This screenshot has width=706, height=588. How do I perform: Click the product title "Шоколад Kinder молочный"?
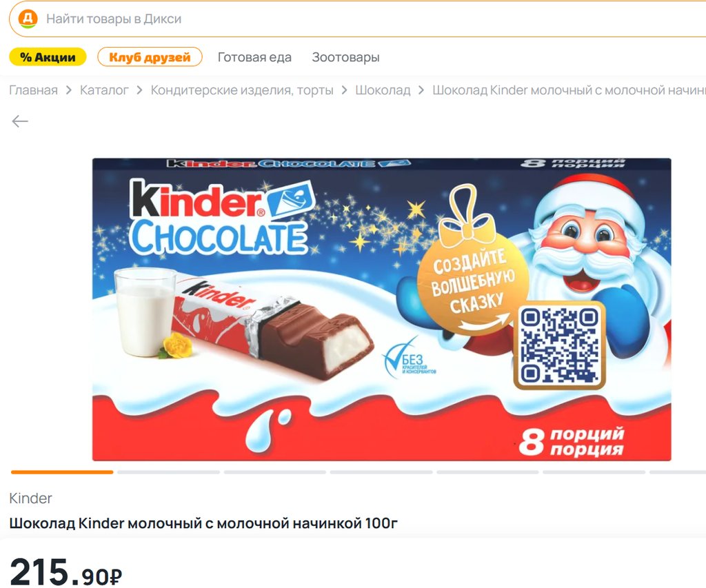point(203,523)
